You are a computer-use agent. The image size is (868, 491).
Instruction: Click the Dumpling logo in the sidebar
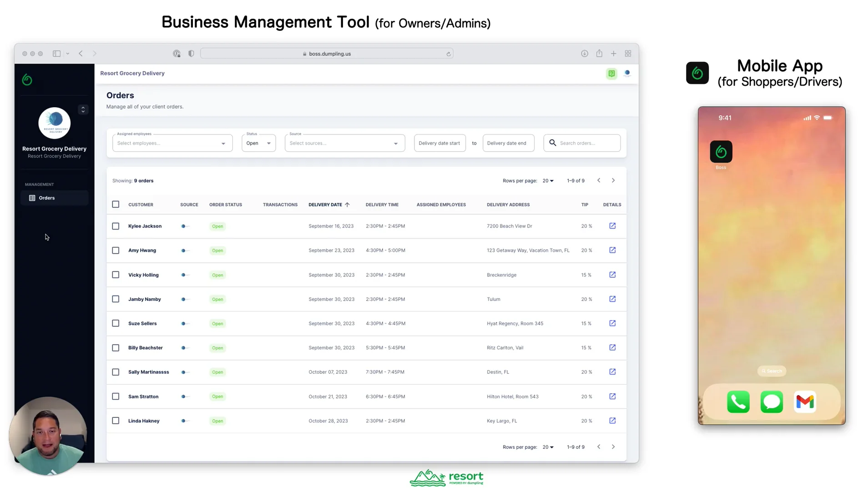(x=27, y=80)
